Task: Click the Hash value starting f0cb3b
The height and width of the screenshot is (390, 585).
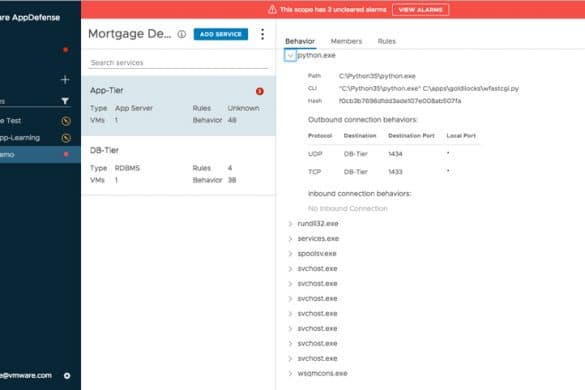Action: (x=400, y=101)
